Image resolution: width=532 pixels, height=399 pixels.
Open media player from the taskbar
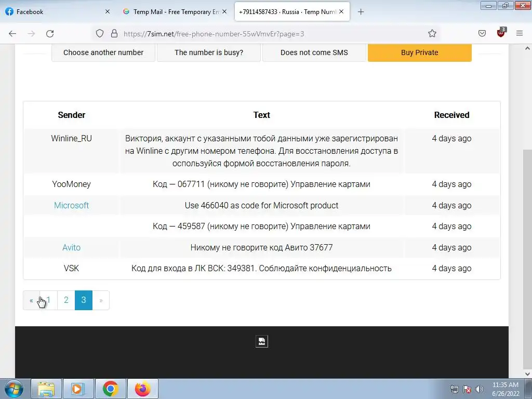pyautogui.click(x=78, y=389)
